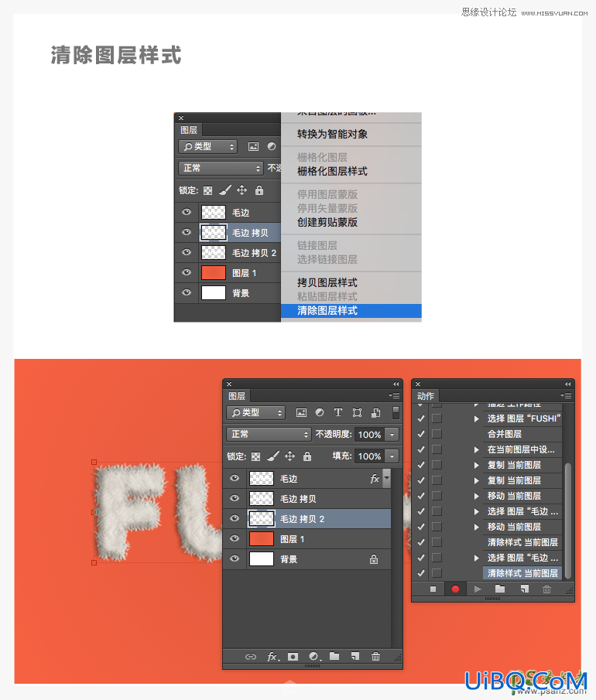Image resolution: width=596 pixels, height=700 pixels.
Task: Switch to the 动作 tab
Action: tap(426, 395)
